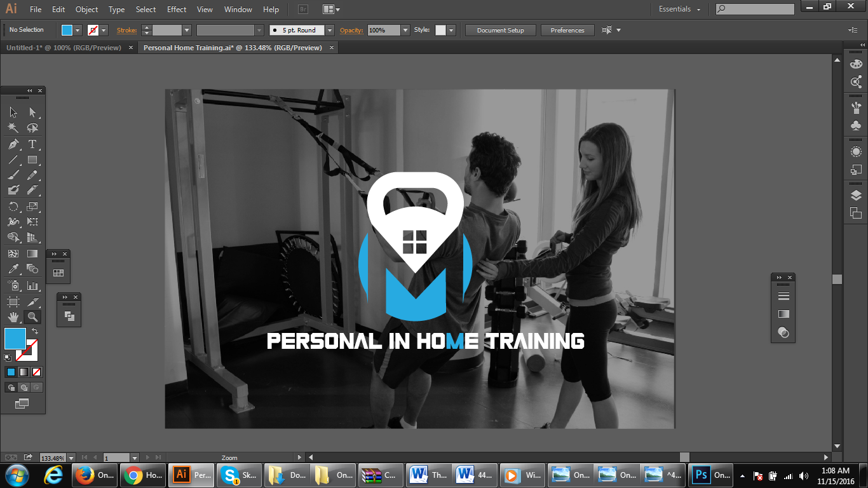Image resolution: width=868 pixels, height=488 pixels.
Task: Open the Arrange Documents dropdown
Action: (331, 10)
